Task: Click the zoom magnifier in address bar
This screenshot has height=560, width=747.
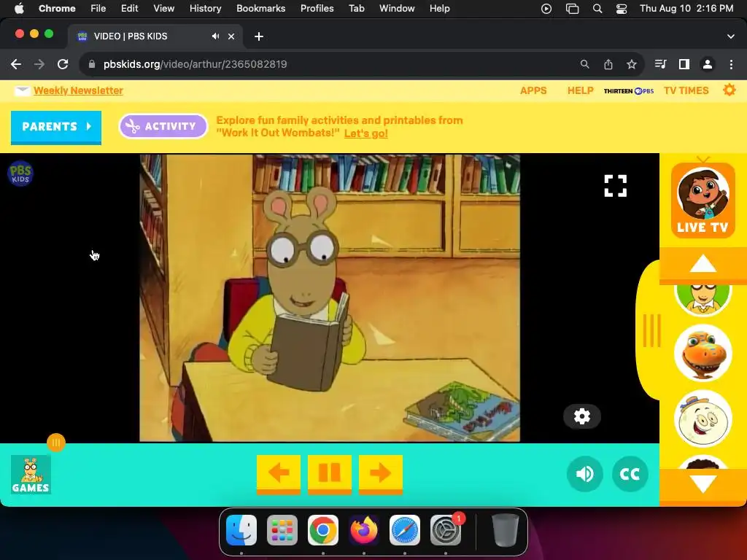Action: click(584, 64)
